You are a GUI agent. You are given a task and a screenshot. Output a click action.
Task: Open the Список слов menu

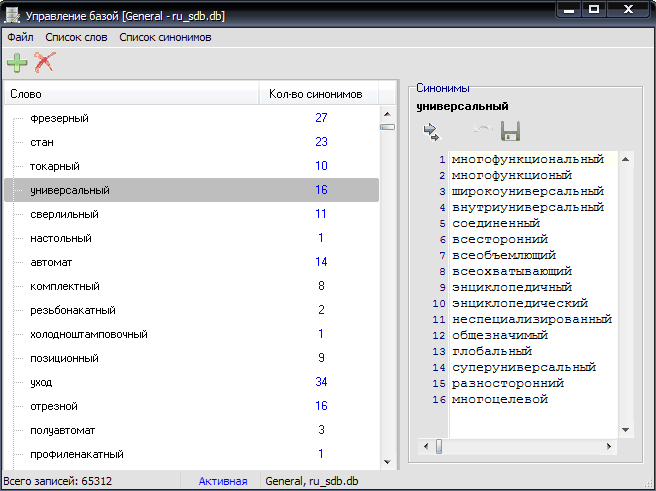pos(76,37)
